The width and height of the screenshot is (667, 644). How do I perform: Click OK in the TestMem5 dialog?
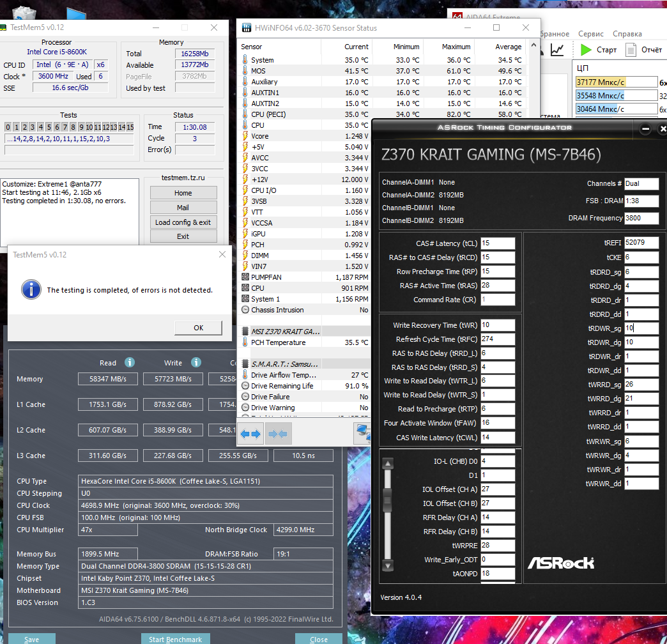point(198,328)
